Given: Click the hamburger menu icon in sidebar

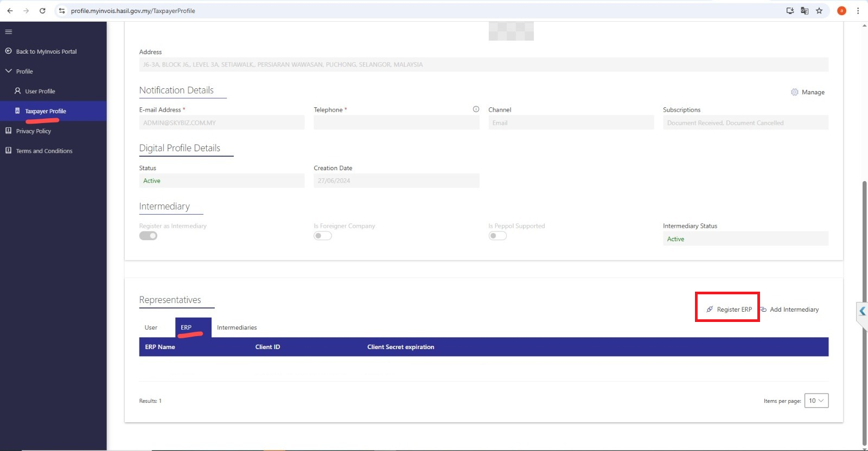Looking at the screenshot, I should pyautogui.click(x=9, y=32).
